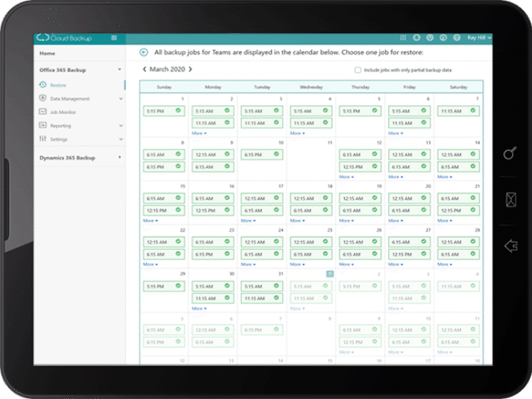This screenshot has height=399, width=532.
Task: Go to previous month before March 2020
Action: [145, 69]
